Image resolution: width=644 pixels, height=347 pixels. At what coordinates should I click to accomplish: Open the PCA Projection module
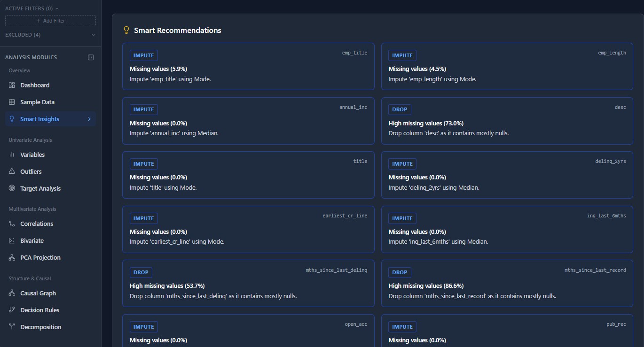point(40,258)
